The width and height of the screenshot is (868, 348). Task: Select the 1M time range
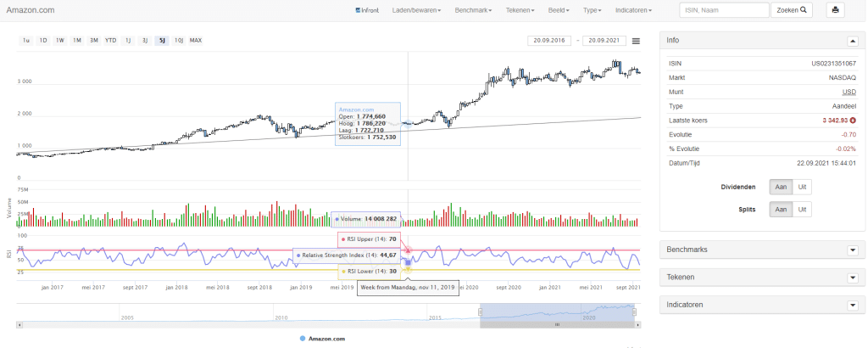pos(77,41)
